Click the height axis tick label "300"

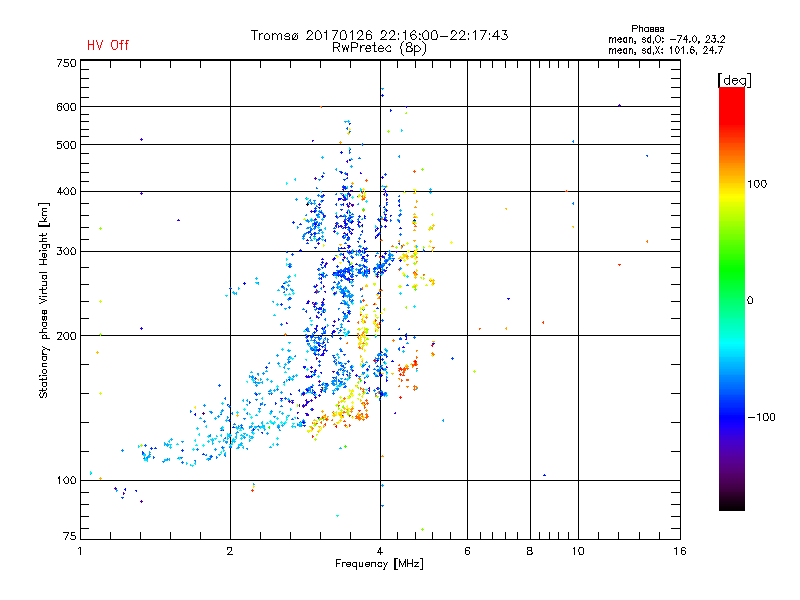point(66,252)
